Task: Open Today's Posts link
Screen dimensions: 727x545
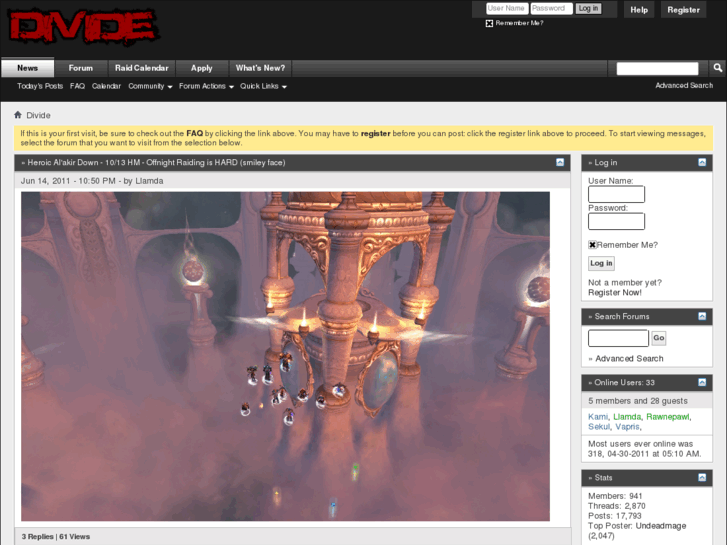Action: (x=40, y=86)
